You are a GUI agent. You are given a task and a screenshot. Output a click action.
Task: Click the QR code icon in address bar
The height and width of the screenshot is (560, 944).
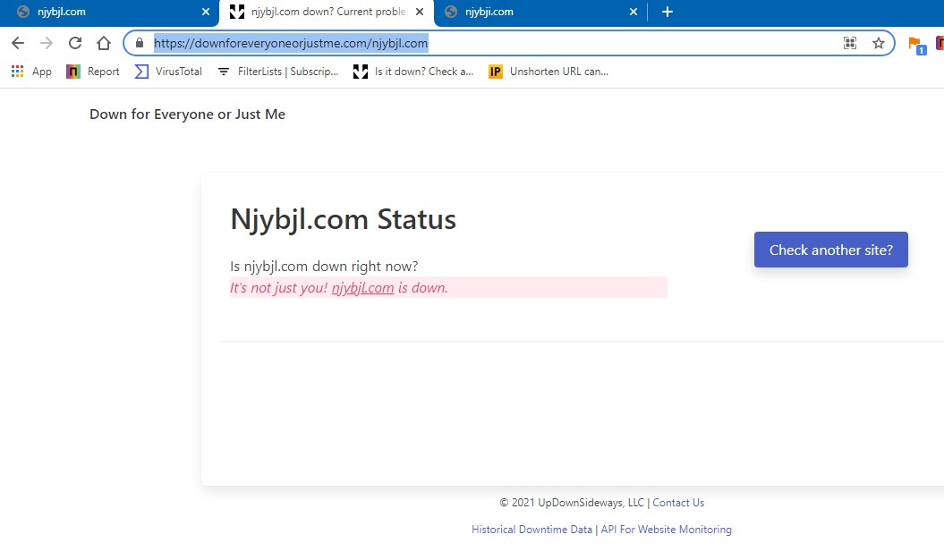(x=849, y=43)
